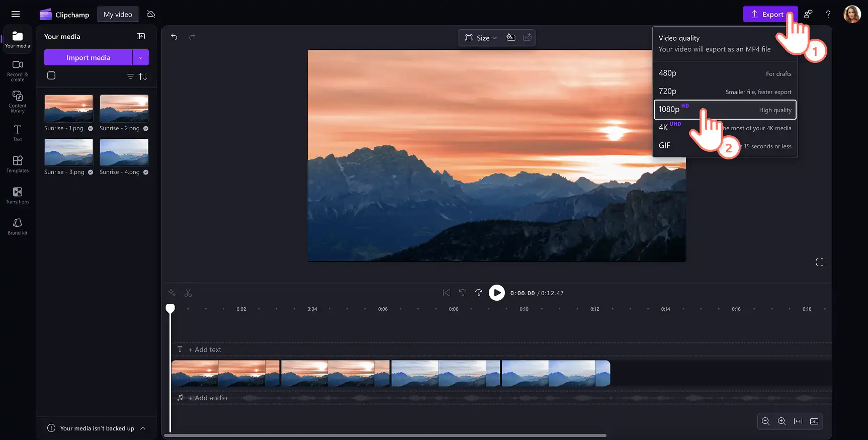Click the background removal icon next to Size

(x=511, y=37)
